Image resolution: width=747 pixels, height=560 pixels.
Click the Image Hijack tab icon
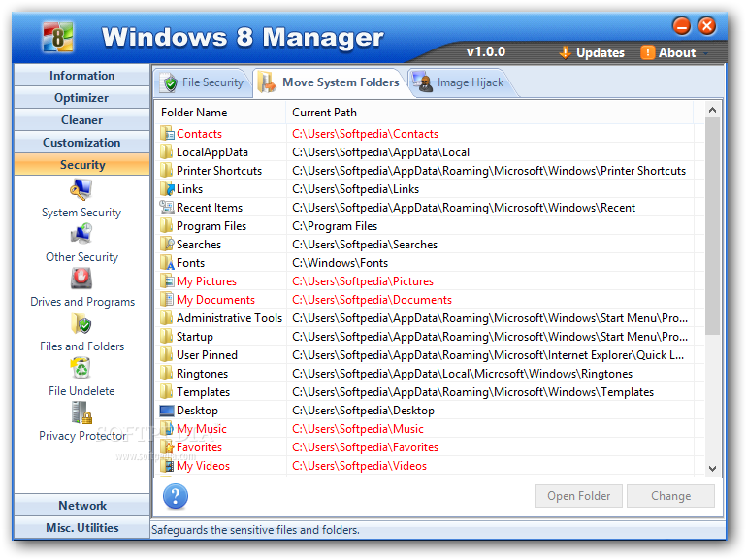coord(422,82)
